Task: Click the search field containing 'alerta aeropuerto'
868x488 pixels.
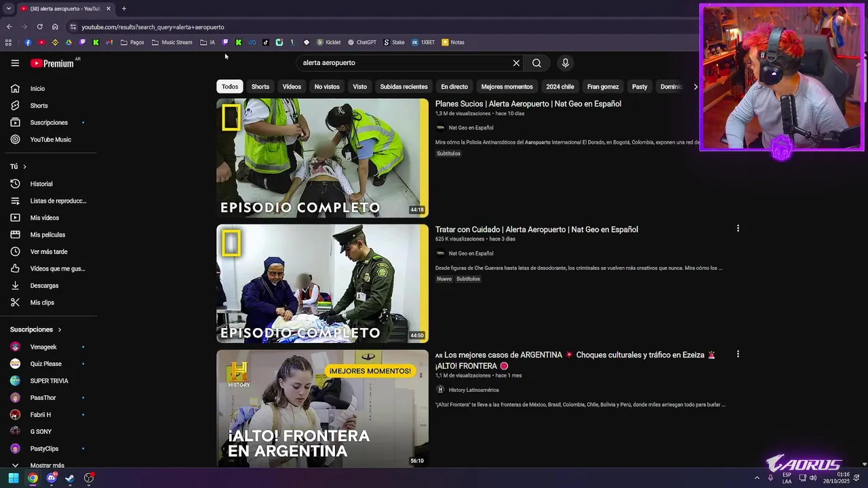Action: [403, 63]
